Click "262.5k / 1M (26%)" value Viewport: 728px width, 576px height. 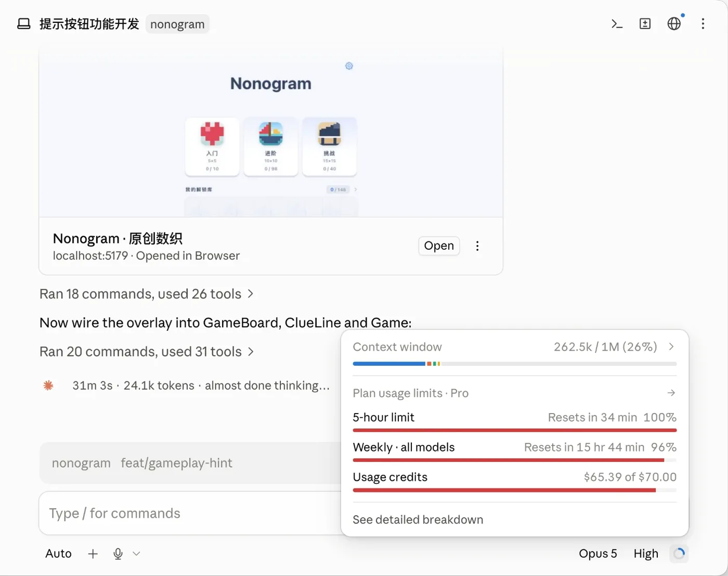point(605,347)
